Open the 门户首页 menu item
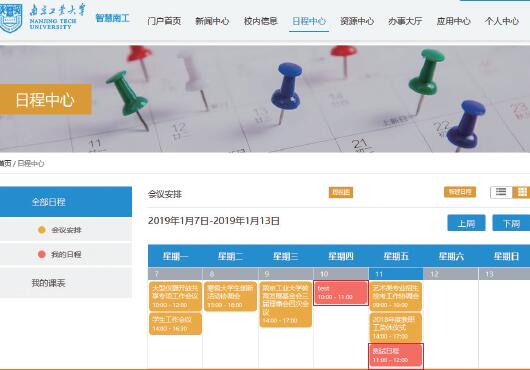 pos(164,21)
